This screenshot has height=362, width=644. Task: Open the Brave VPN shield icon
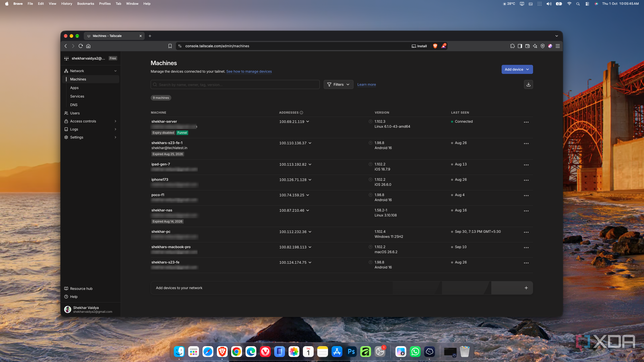543,46
